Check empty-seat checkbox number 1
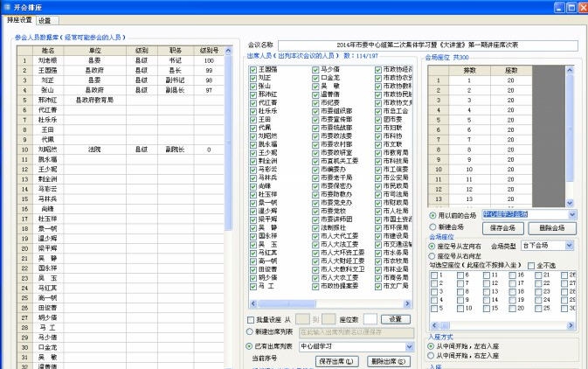588x369 pixels. (434, 275)
